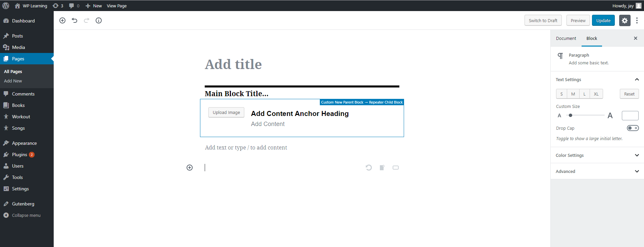Click the Add Content text field
Viewport: 644px width, 247px height.
pyautogui.click(x=268, y=124)
